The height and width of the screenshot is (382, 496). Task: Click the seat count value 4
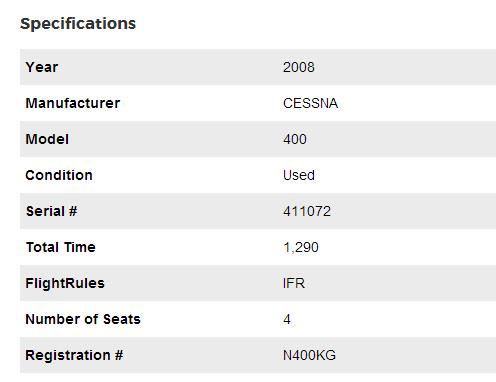click(x=287, y=319)
